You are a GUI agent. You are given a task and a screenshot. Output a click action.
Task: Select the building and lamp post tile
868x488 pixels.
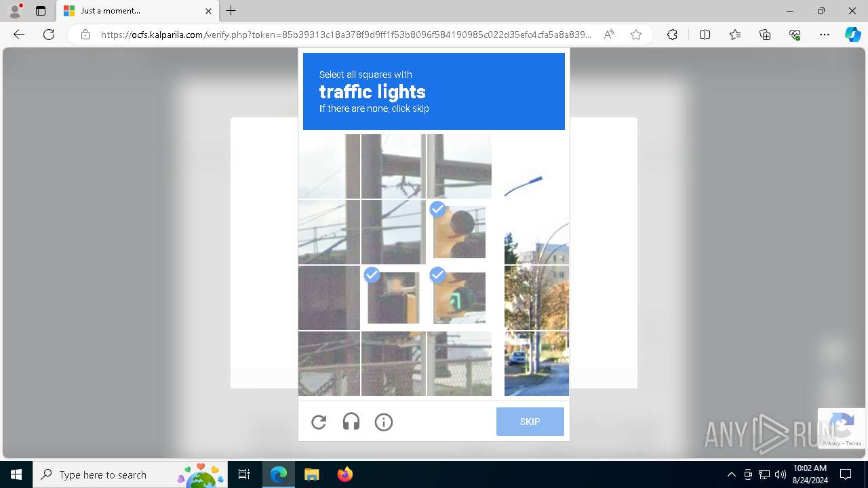click(x=536, y=232)
